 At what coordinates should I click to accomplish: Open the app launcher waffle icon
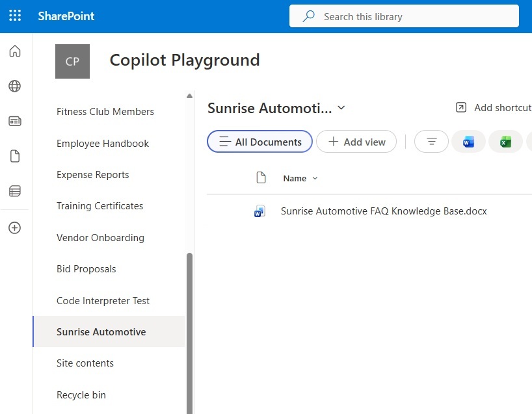(x=15, y=16)
